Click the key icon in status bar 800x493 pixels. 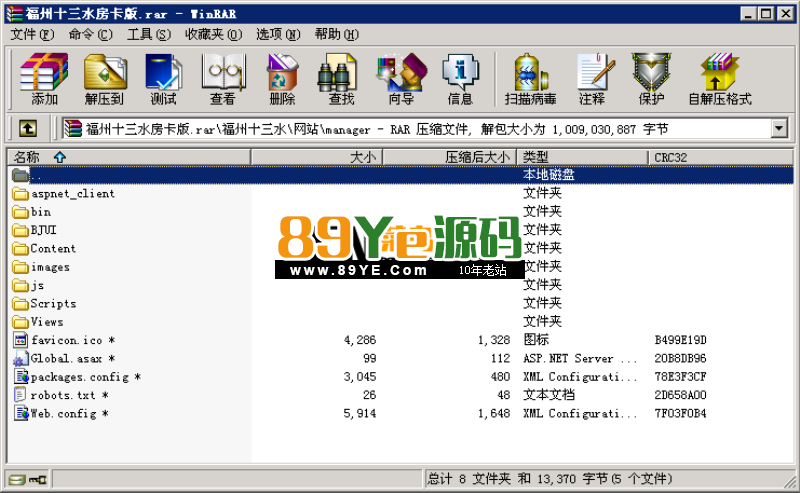(38, 480)
